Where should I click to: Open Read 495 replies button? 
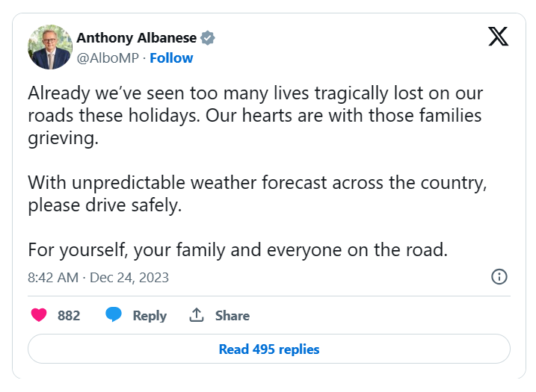click(x=268, y=349)
